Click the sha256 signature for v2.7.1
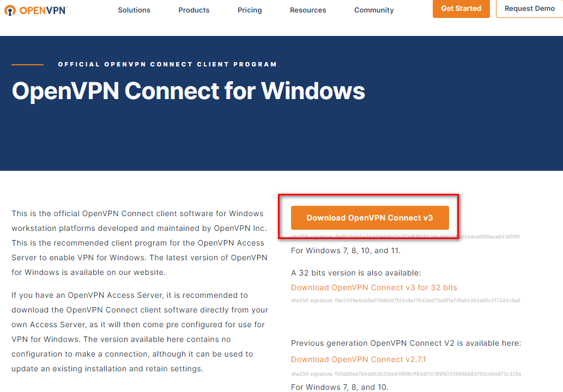This screenshot has width=563, height=392. [x=406, y=374]
